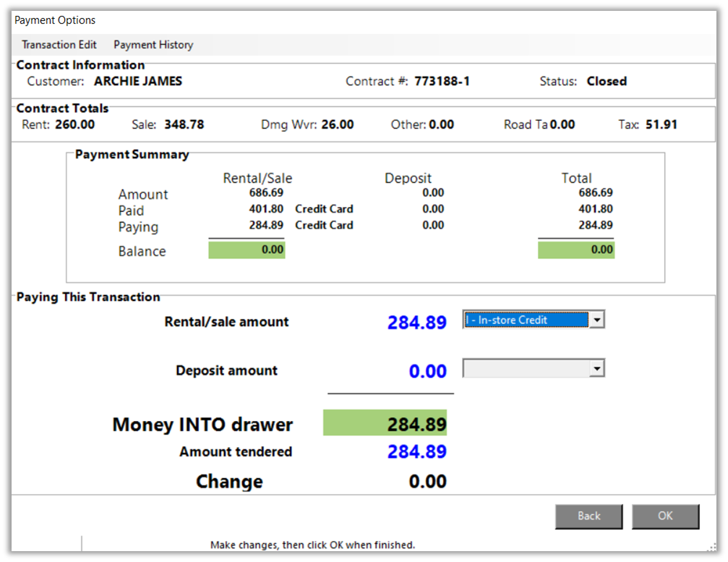
Task: Click contract number 773188-1
Action: (442, 81)
